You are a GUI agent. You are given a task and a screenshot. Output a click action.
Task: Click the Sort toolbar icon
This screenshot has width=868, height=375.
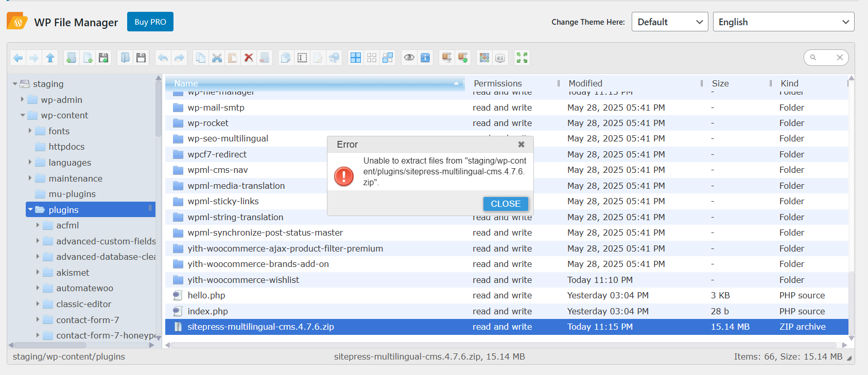pos(500,58)
